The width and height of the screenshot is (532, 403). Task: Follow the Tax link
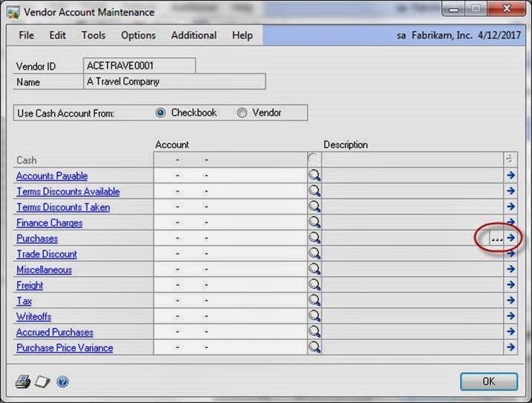click(x=24, y=301)
